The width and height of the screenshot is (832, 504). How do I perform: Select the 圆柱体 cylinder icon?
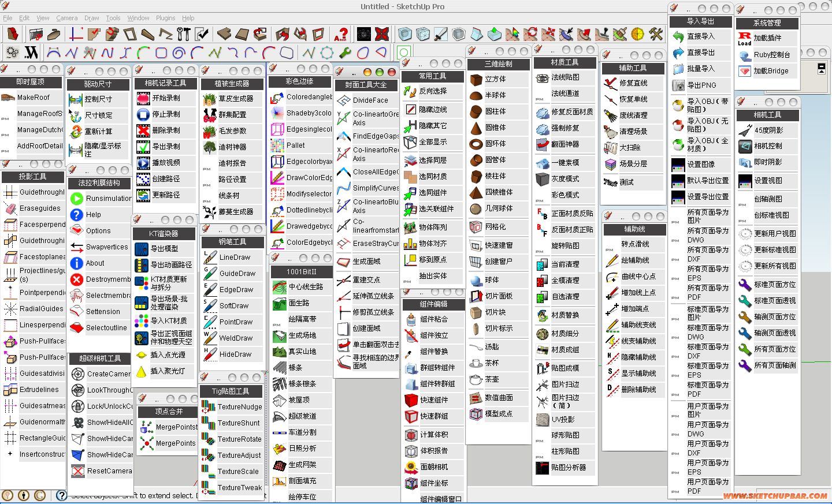(x=476, y=111)
